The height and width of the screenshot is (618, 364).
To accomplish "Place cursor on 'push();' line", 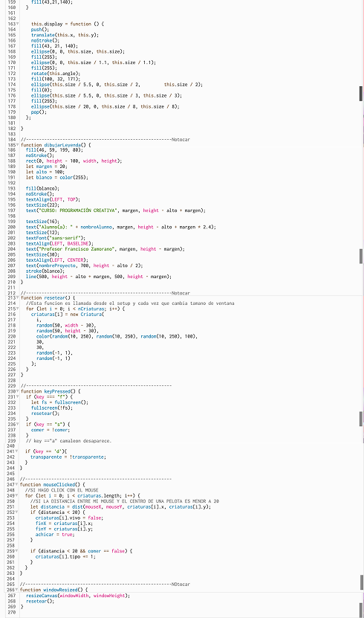I will point(40,30).
